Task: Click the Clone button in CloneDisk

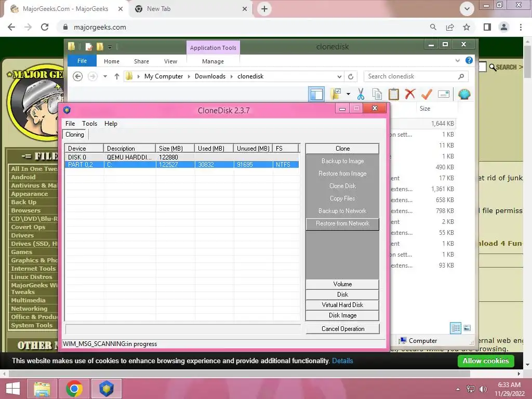Action: [x=342, y=149]
